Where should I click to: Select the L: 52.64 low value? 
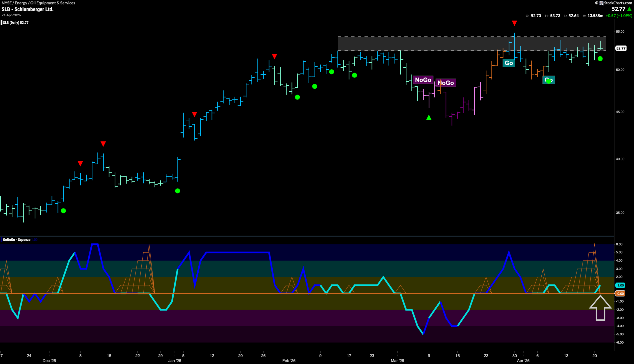pyautogui.click(x=572, y=16)
